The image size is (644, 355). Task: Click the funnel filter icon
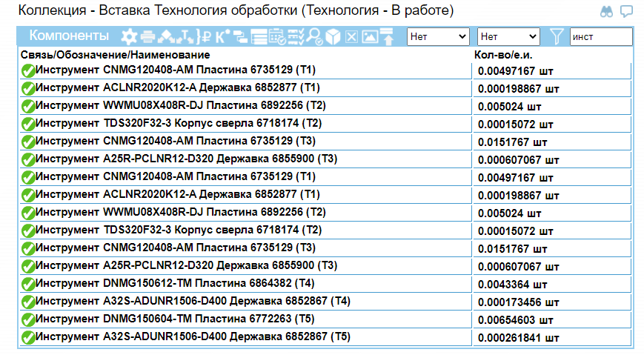tap(557, 36)
